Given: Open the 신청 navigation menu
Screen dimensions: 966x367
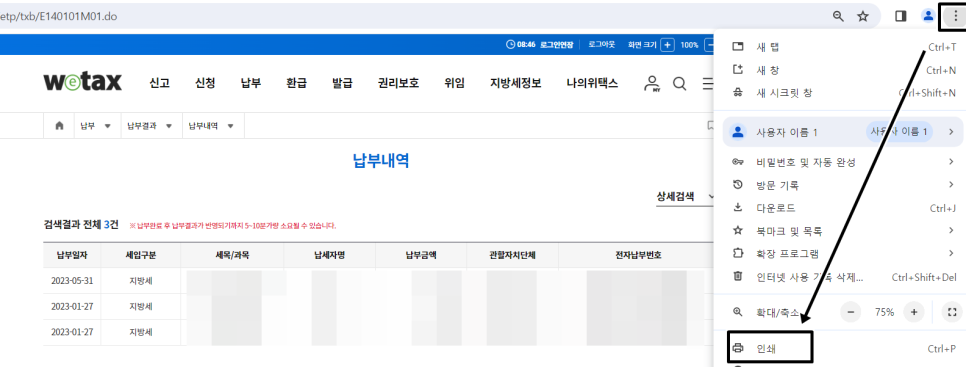Looking at the screenshot, I should 205,83.
